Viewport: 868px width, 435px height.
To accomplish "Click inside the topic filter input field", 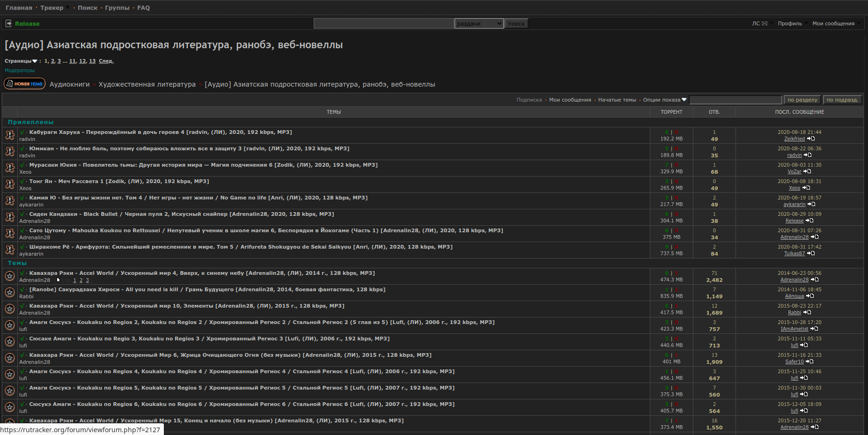I will point(735,100).
